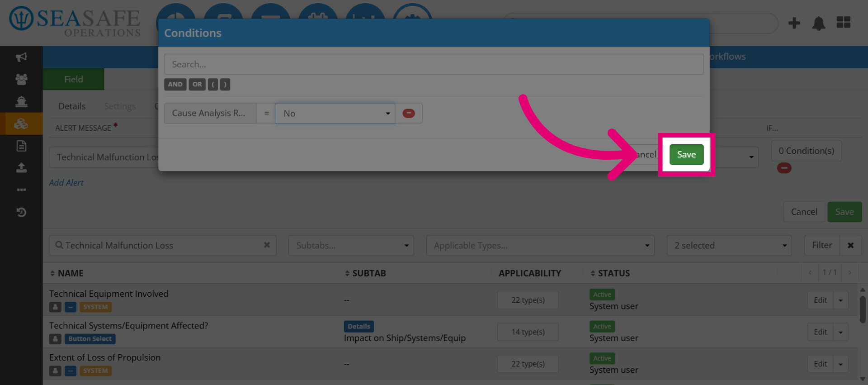
Task: Edit Technical Systems/Equipment Affected row
Action: (x=820, y=332)
